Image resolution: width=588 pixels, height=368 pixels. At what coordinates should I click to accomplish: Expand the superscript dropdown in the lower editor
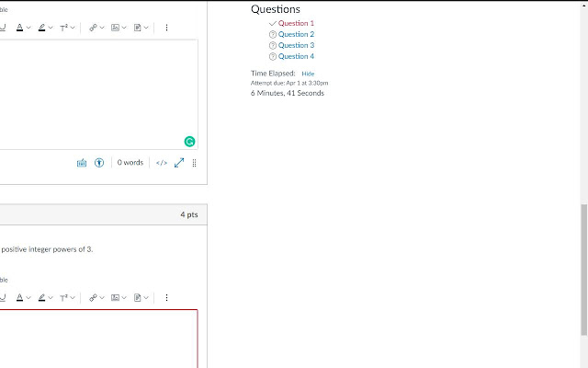[x=73, y=297]
